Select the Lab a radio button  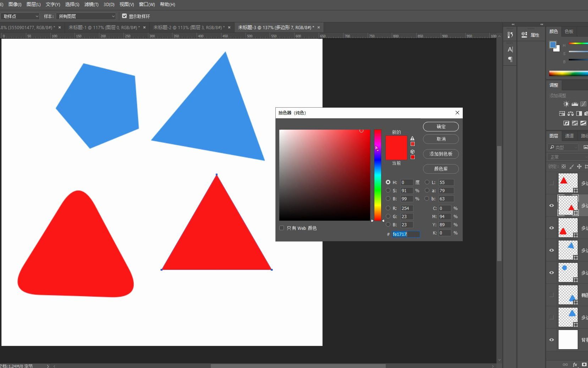pos(427,190)
